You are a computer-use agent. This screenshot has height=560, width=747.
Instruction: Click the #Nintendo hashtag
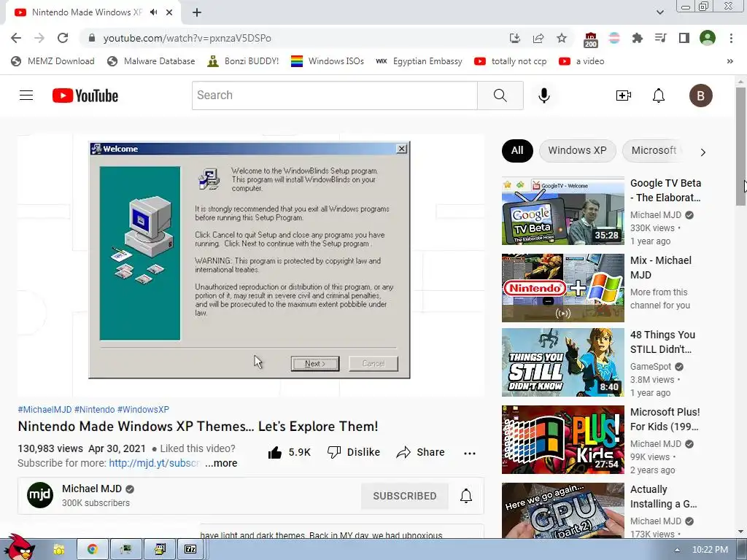pyautogui.click(x=94, y=410)
